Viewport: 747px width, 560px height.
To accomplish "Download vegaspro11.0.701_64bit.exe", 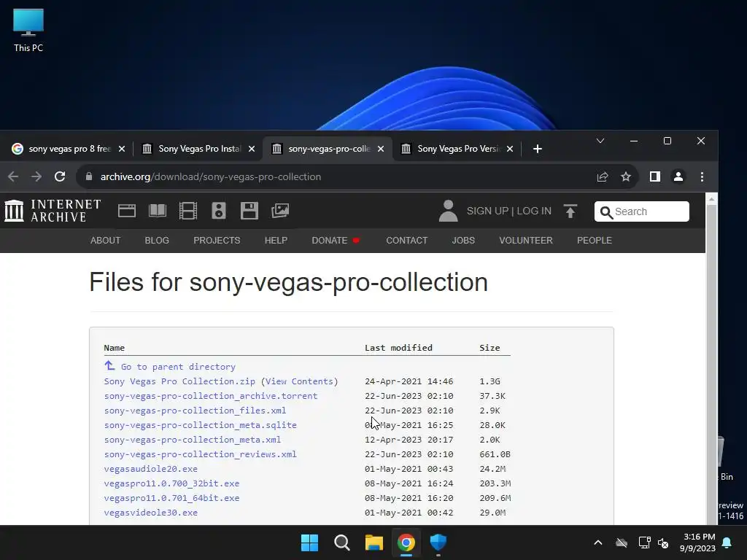I will (x=171, y=498).
